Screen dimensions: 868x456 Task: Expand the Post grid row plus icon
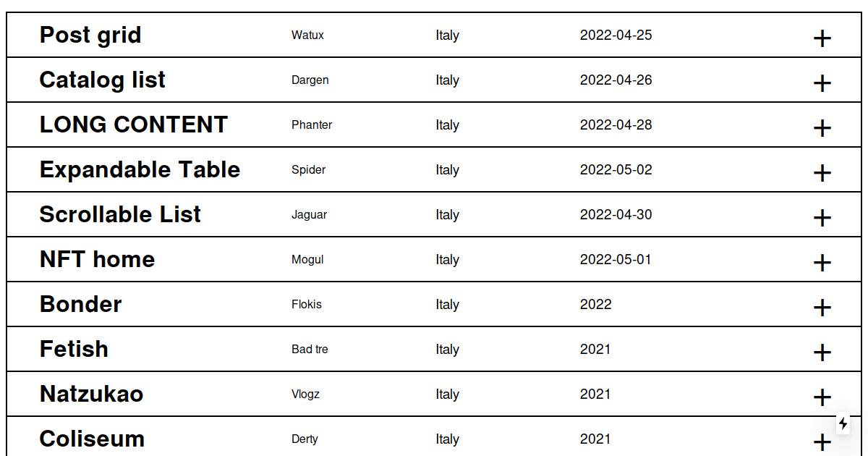tap(822, 38)
